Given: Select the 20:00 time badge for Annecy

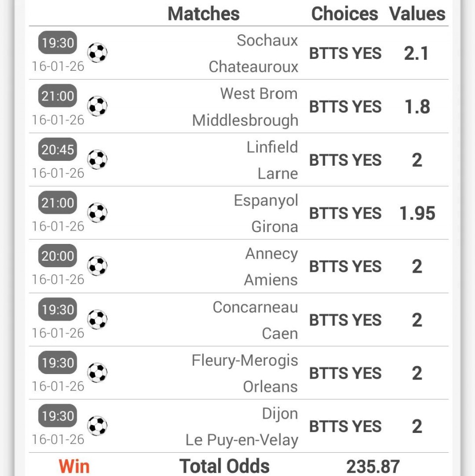Looking at the screenshot, I should 58,256.
